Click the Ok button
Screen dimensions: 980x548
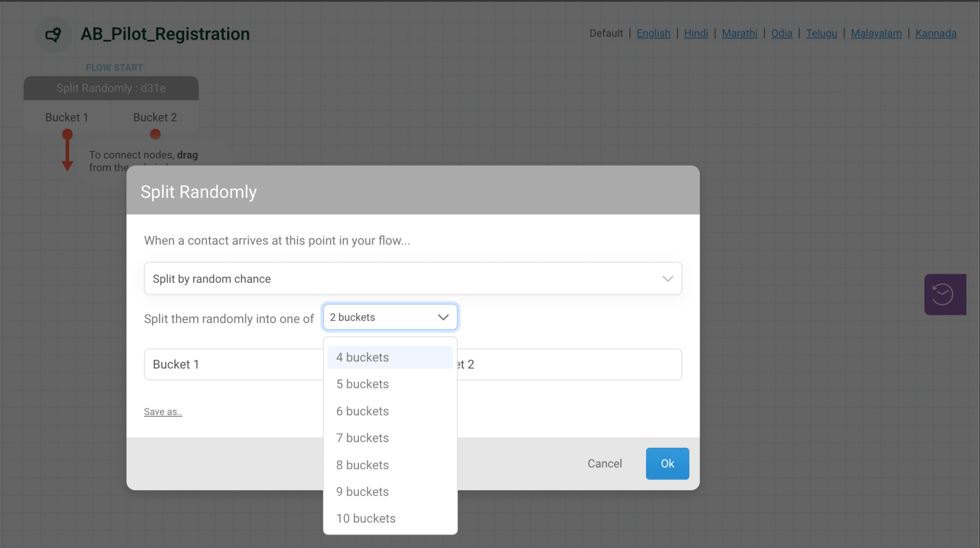tap(667, 464)
